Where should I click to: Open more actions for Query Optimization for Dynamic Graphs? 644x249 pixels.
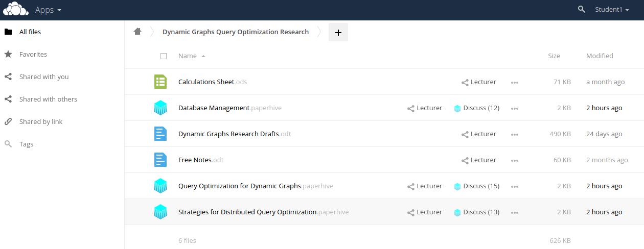[515, 186]
